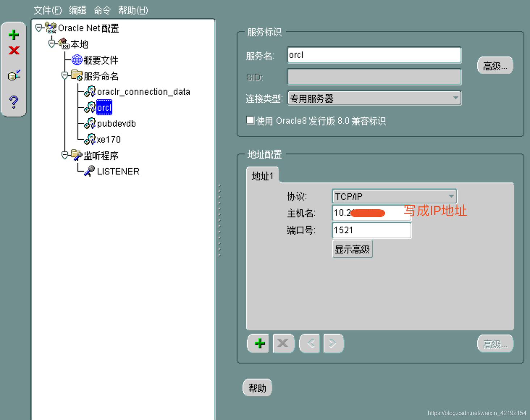
Task: Click the 高级... button in 地址配置
Action: click(495, 344)
